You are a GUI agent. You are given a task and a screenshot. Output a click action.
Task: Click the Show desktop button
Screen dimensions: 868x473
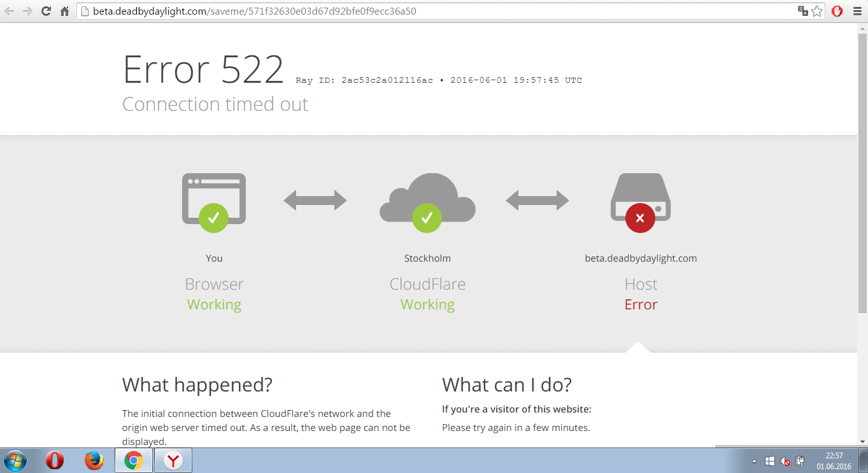pos(863,460)
